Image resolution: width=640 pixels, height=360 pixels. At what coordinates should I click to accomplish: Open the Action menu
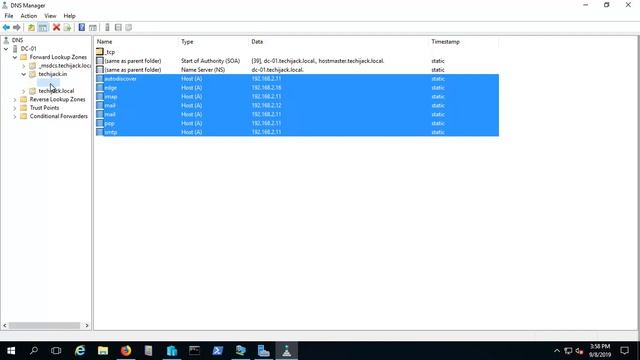click(29, 16)
